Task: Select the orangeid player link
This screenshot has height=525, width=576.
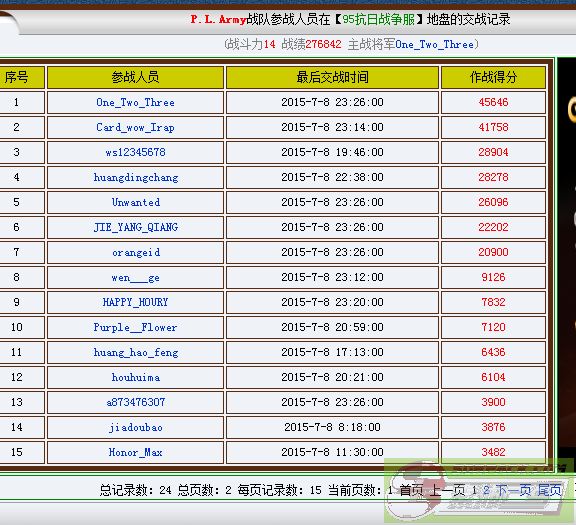Action: point(136,252)
